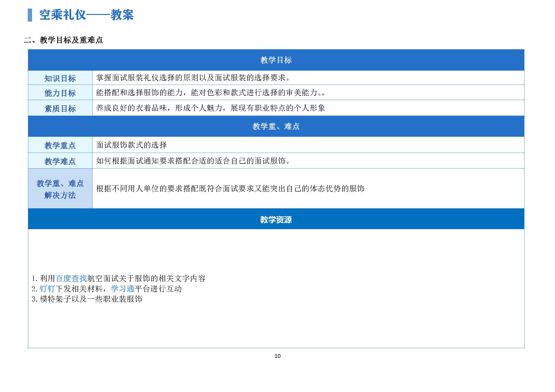
Task: Click the blue 学习通 text
Action: pyautogui.click(x=122, y=289)
